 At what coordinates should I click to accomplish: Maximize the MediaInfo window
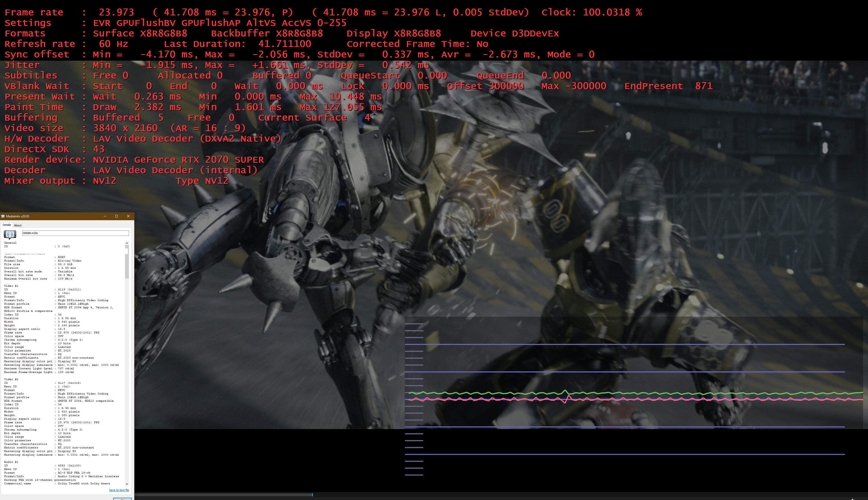[117, 216]
